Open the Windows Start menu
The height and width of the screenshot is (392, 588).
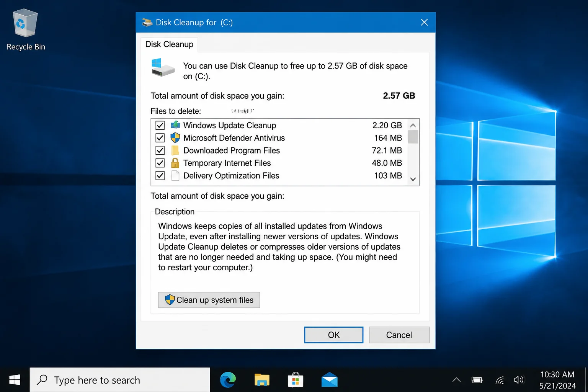point(15,380)
